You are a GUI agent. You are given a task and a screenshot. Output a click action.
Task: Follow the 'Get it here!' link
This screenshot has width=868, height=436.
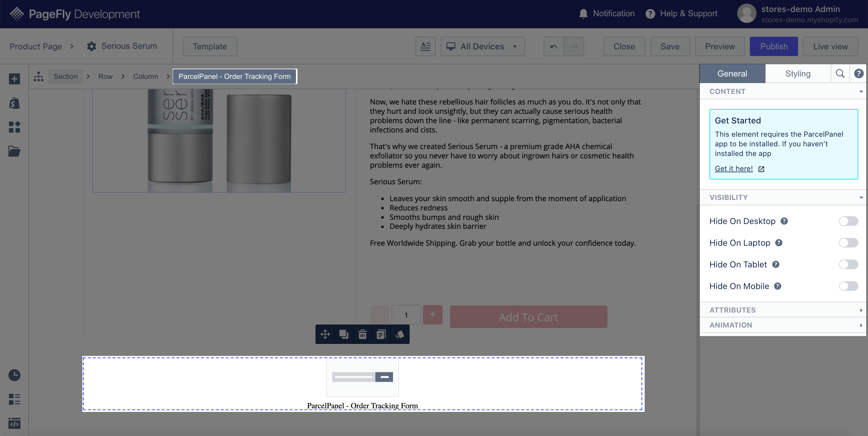coord(734,169)
